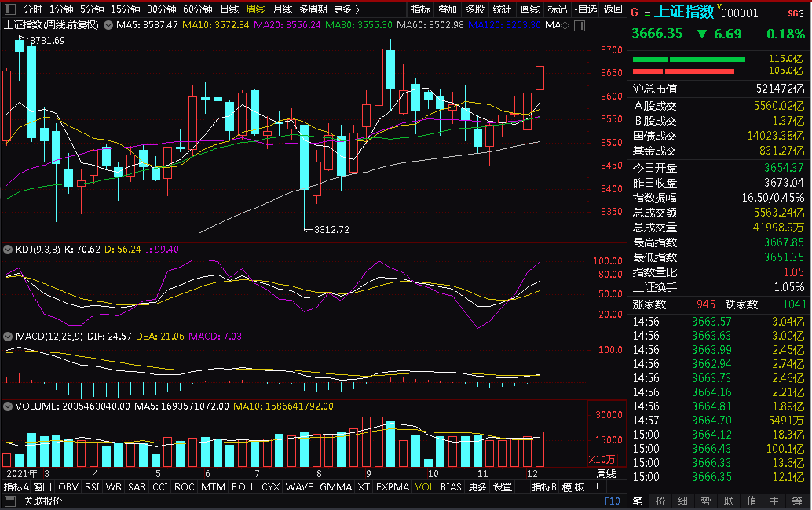Click the 多股 multi-stock button

click(x=475, y=9)
